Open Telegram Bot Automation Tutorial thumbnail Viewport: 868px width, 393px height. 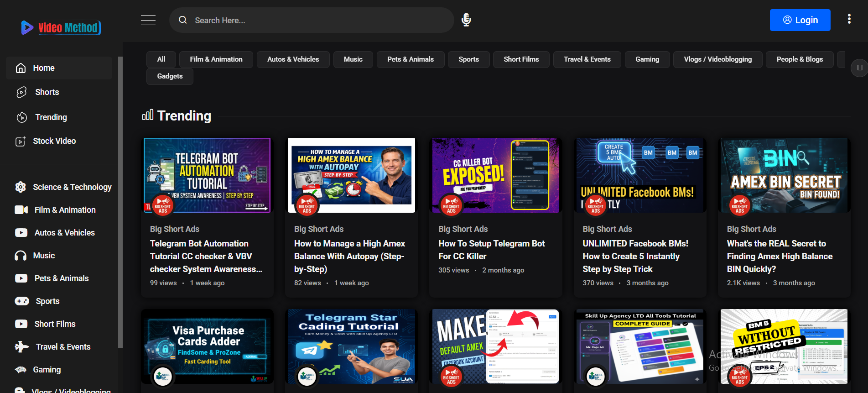[207, 175]
